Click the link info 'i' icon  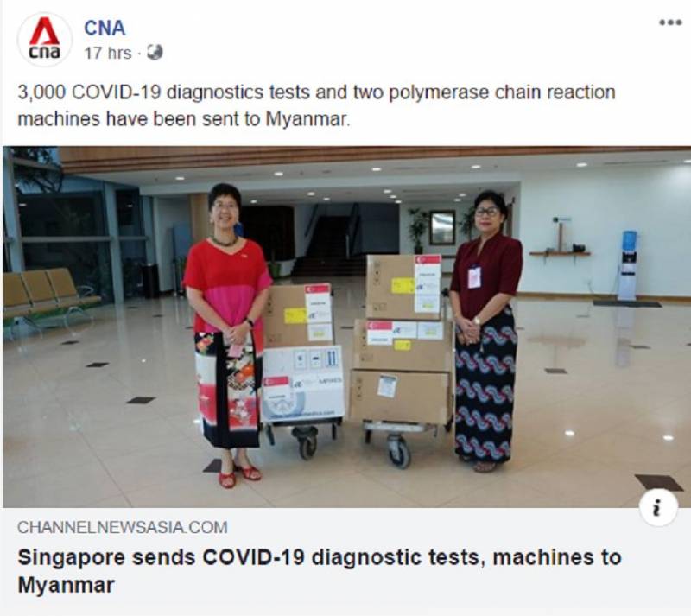658,508
